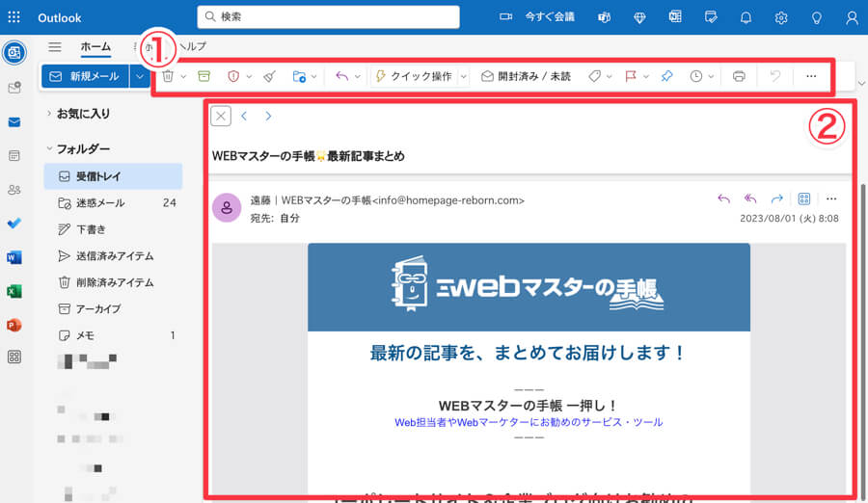
Task: Open the Word app in left sidebar
Action: 14,257
